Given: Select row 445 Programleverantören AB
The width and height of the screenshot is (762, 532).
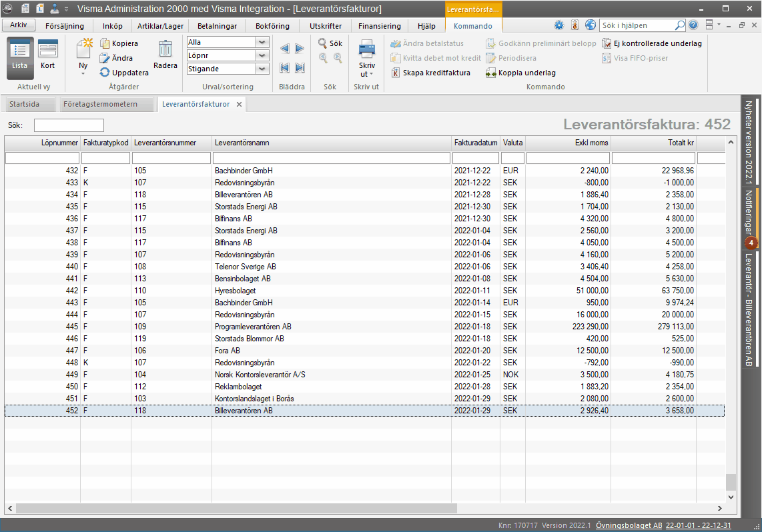Looking at the screenshot, I should [364, 327].
